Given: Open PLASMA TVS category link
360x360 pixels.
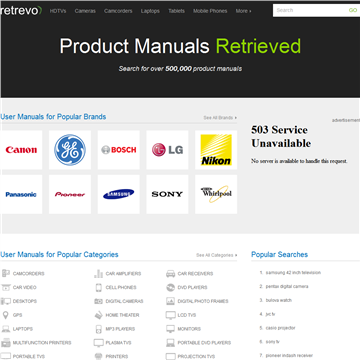Looking at the screenshot, I should [x=118, y=343].
